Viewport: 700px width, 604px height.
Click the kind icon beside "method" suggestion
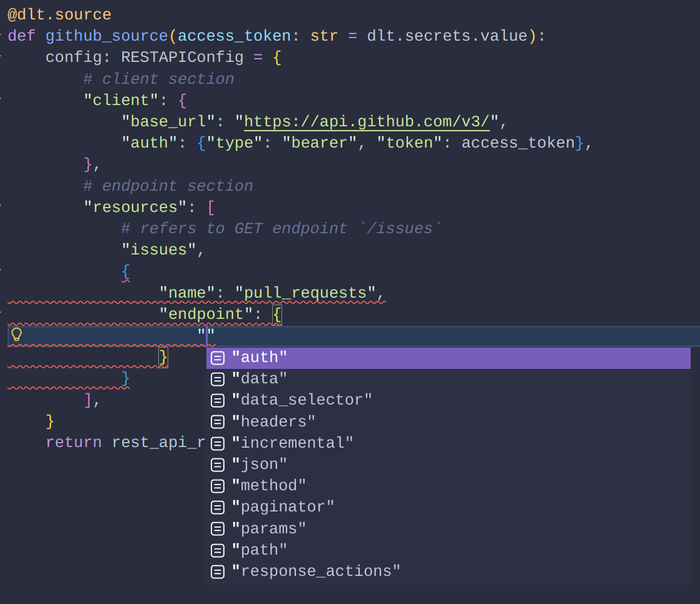tap(217, 485)
